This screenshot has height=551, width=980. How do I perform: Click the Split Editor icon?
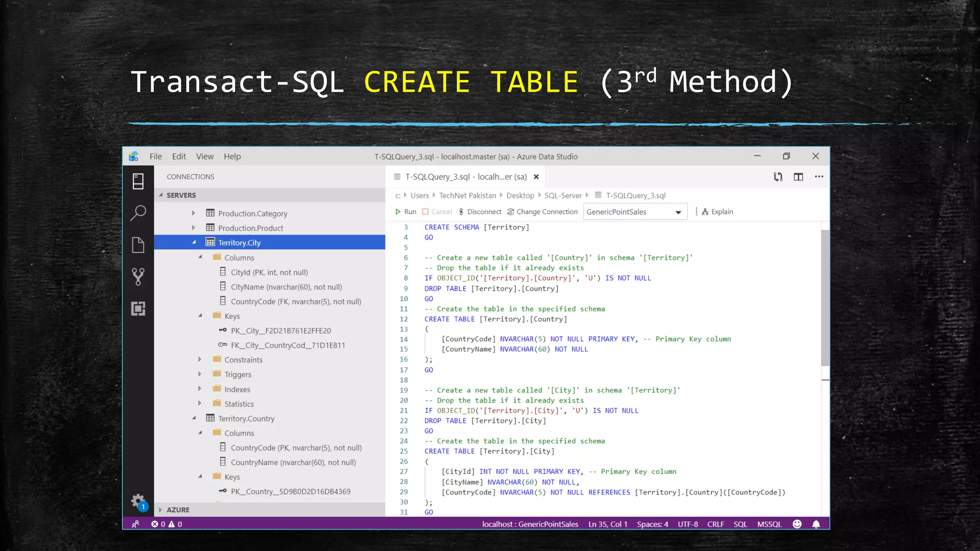pyautogui.click(x=798, y=177)
